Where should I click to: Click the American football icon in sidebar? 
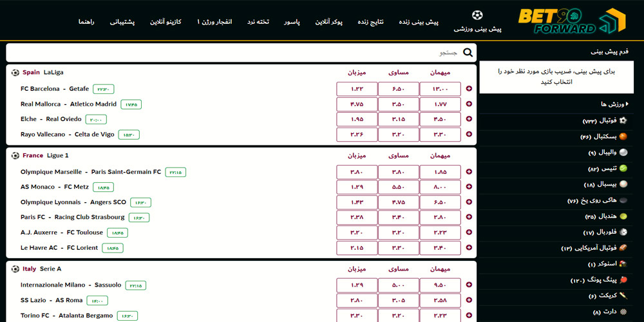[x=623, y=248]
